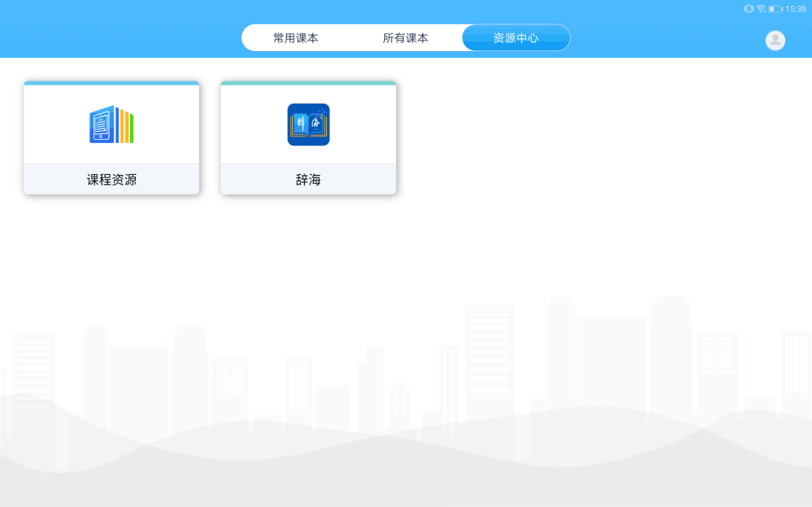Open the user profile avatar icon
812x507 pixels.
click(775, 40)
